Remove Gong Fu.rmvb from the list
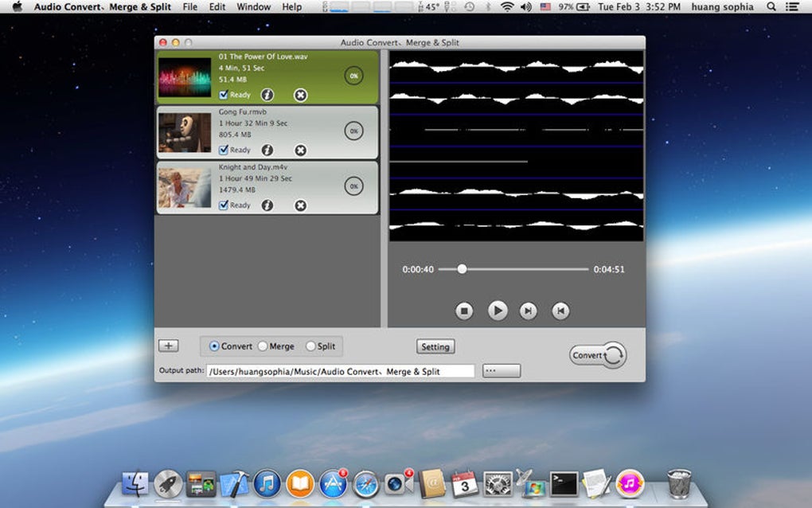 tap(300, 150)
